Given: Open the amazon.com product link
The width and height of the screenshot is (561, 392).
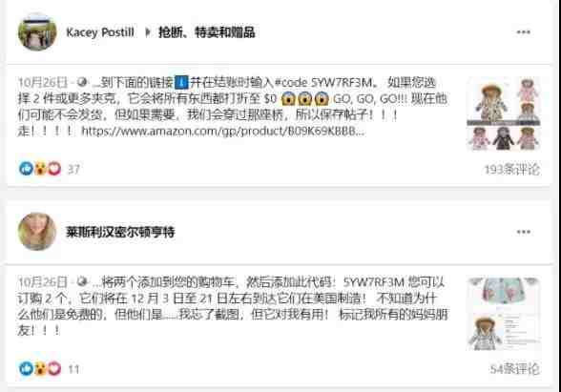Looking at the screenshot, I should click(223, 131).
